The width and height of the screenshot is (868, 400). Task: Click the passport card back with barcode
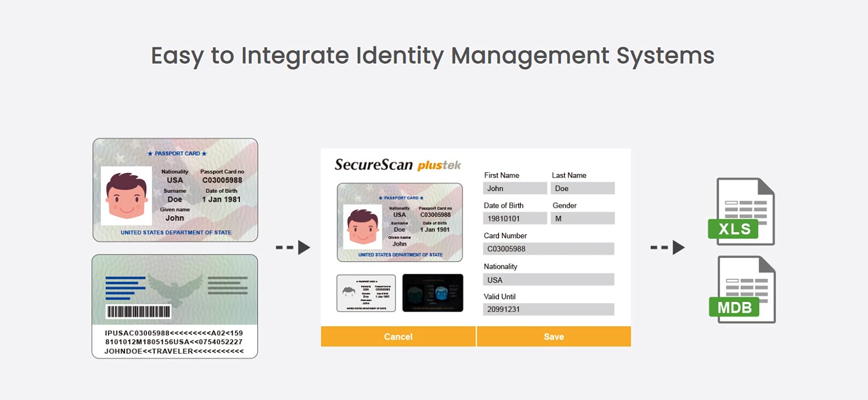175,306
